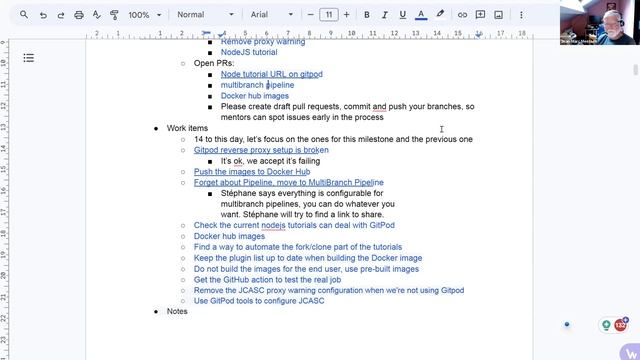Screen dimensions: 640x360
Task: Click the text It's ok, we accept it's failing
Action: point(270,161)
